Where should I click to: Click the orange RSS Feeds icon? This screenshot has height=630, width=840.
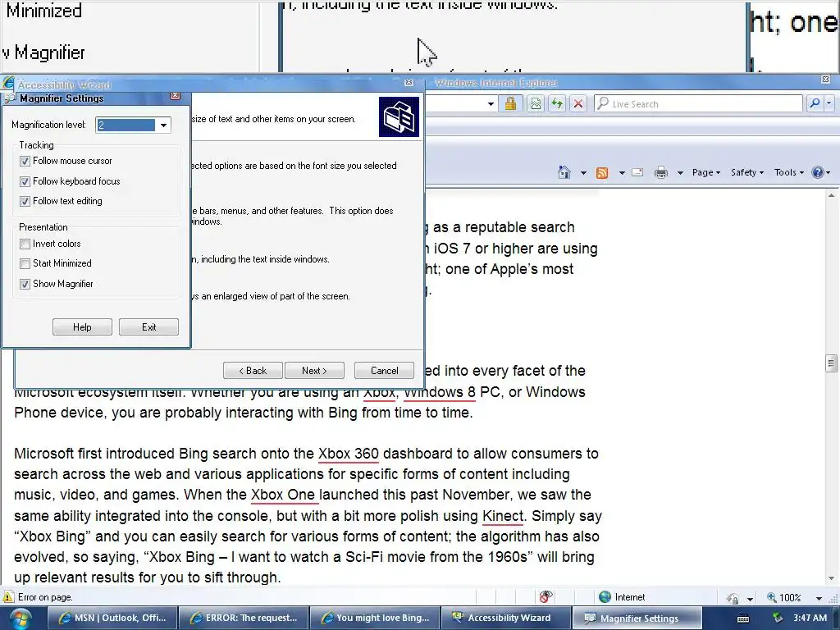pyautogui.click(x=602, y=172)
